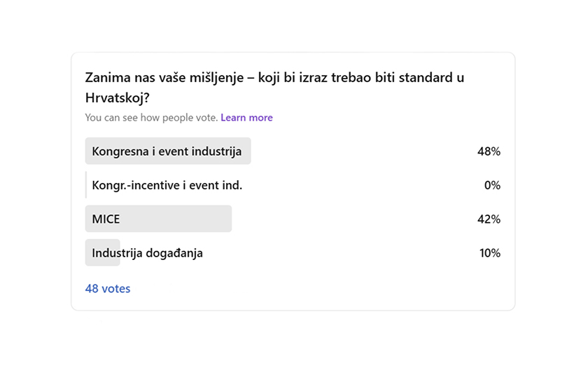Click the thin bar beside Kongr.-incentive
This screenshot has height=368, width=588.
[x=86, y=186]
